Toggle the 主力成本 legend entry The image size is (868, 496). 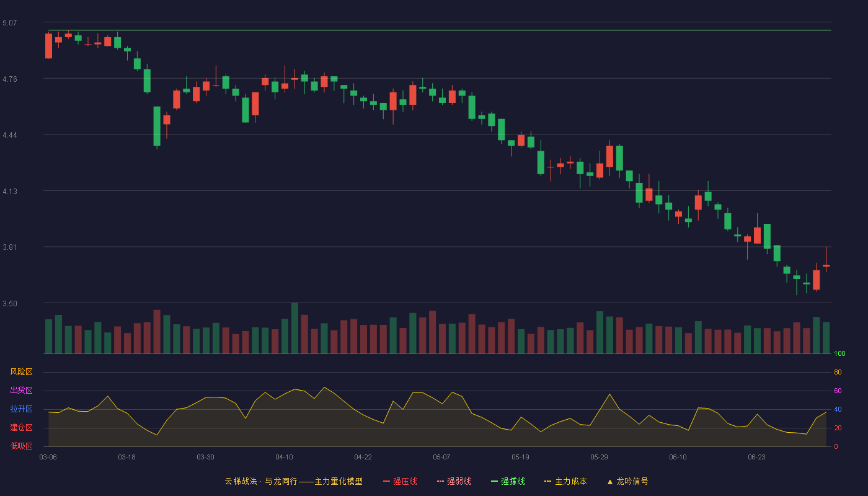coord(565,481)
